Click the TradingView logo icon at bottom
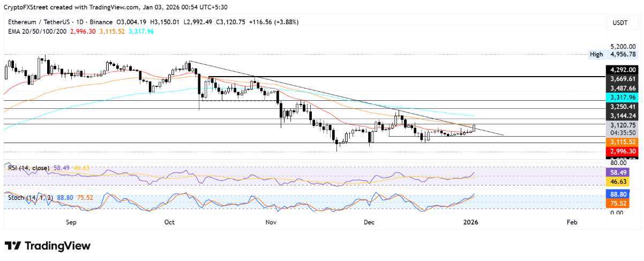This screenshot has width=644, height=261. point(13,245)
